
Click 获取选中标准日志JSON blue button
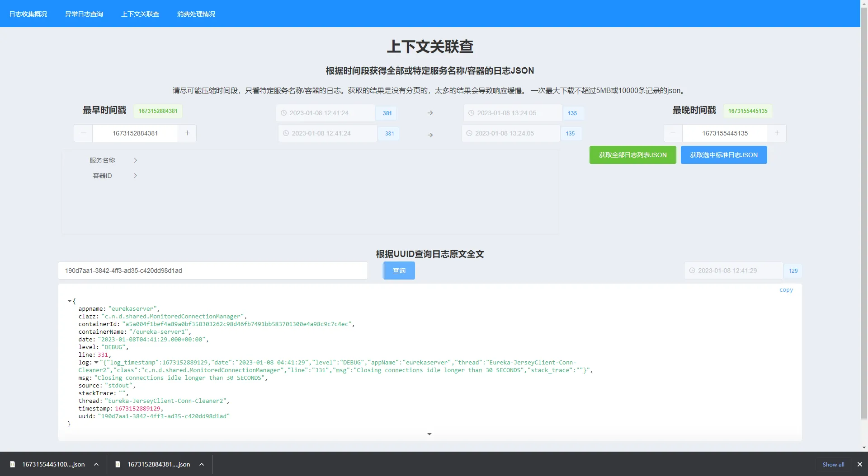click(723, 155)
